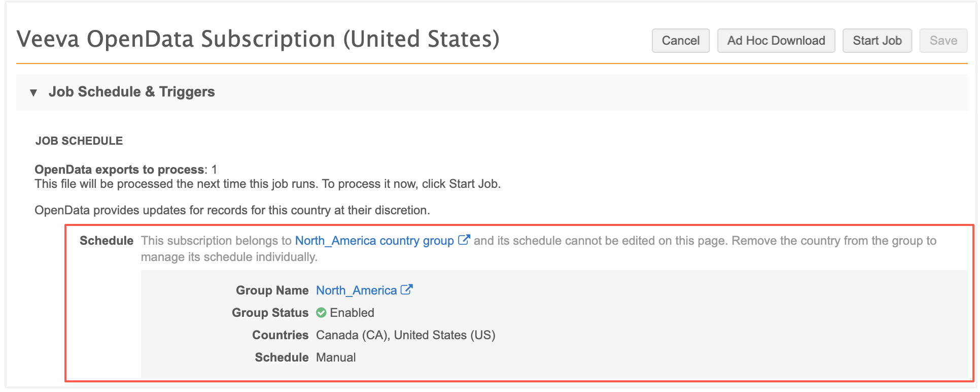The image size is (980, 392).
Task: Click the Manual schedule value
Action: point(336,357)
